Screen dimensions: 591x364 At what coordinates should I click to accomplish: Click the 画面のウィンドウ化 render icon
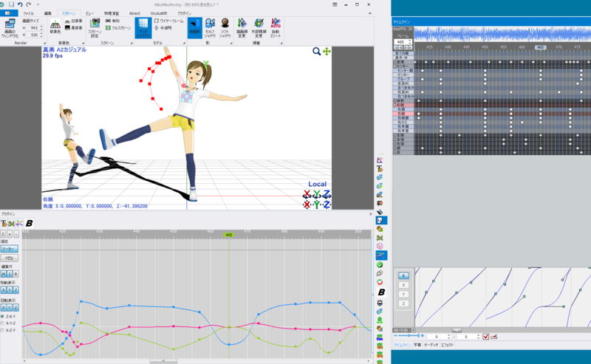10,29
